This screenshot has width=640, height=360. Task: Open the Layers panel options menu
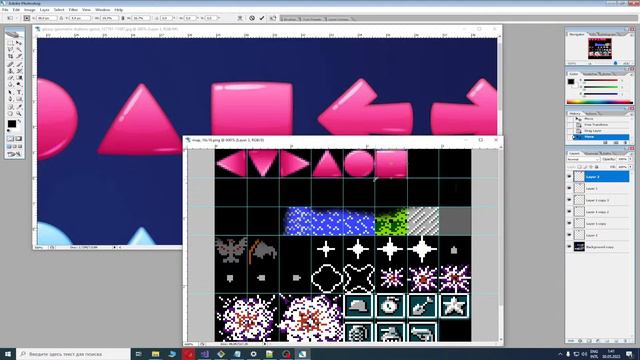[x=632, y=153]
